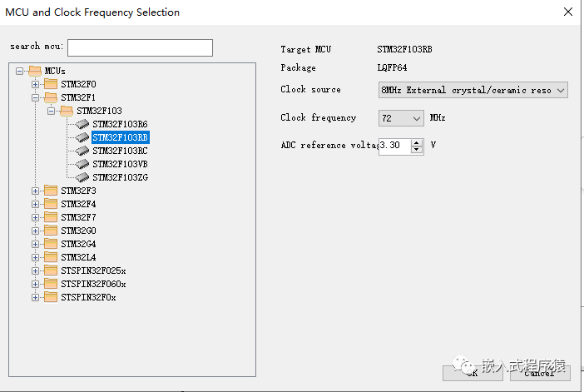Expand the STSPIN32F060x node
The image size is (584, 392).
click(x=36, y=285)
